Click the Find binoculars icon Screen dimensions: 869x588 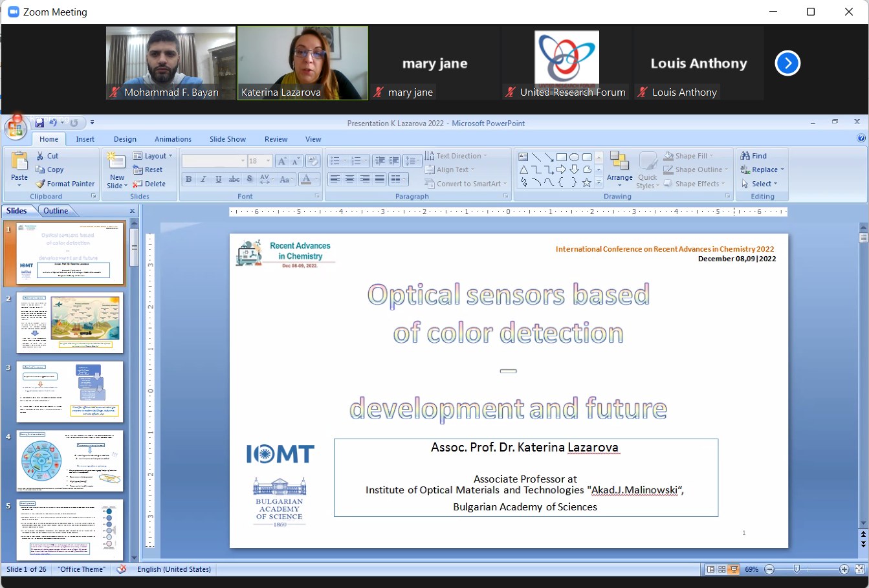[x=745, y=156]
